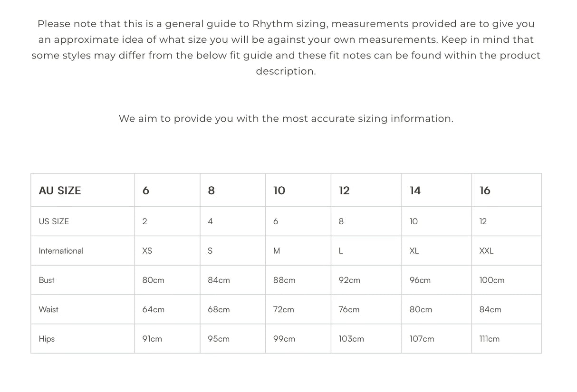The height and width of the screenshot is (392, 577).
Task: Select the 91cm hips measurement cell
Action: coord(152,339)
